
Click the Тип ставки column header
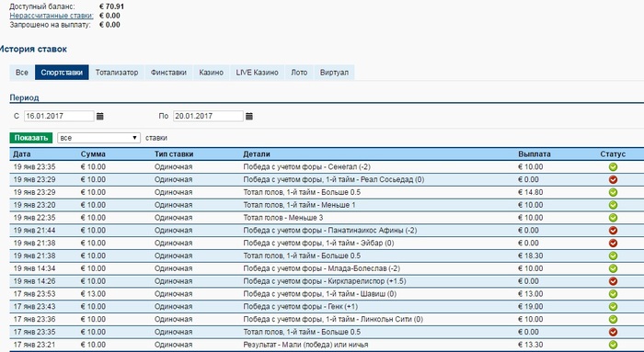point(174,154)
